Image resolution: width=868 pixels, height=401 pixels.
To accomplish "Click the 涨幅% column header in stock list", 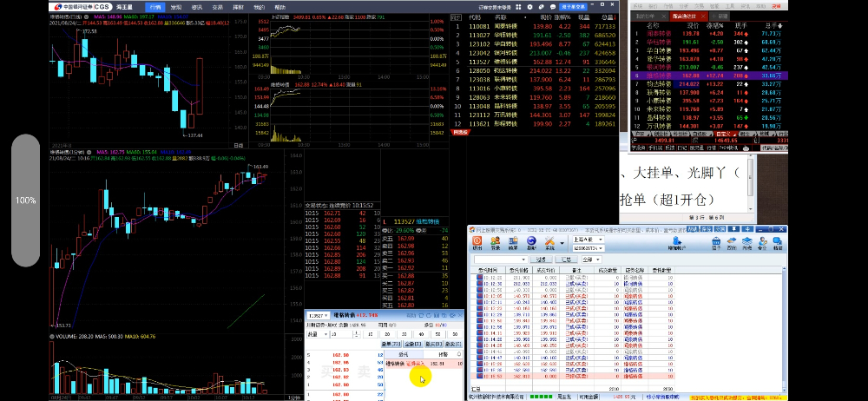I will click(563, 17).
